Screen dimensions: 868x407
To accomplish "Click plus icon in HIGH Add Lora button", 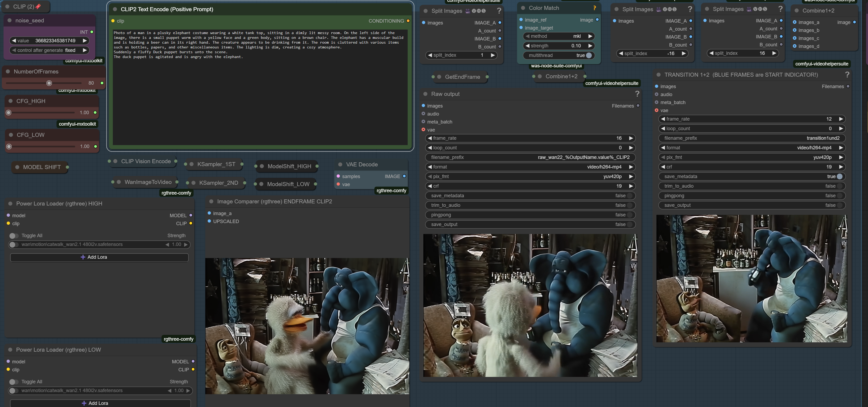I will point(83,257).
